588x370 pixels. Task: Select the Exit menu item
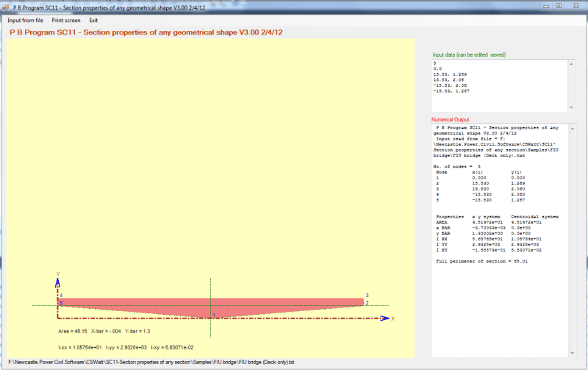[x=93, y=21]
